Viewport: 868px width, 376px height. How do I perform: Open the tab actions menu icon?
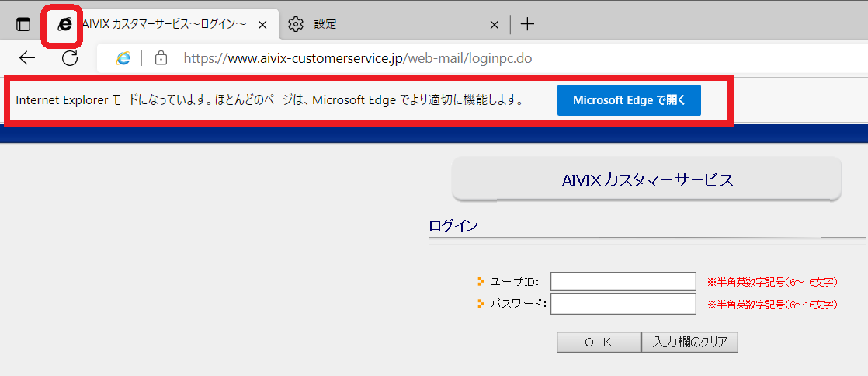coord(23,24)
